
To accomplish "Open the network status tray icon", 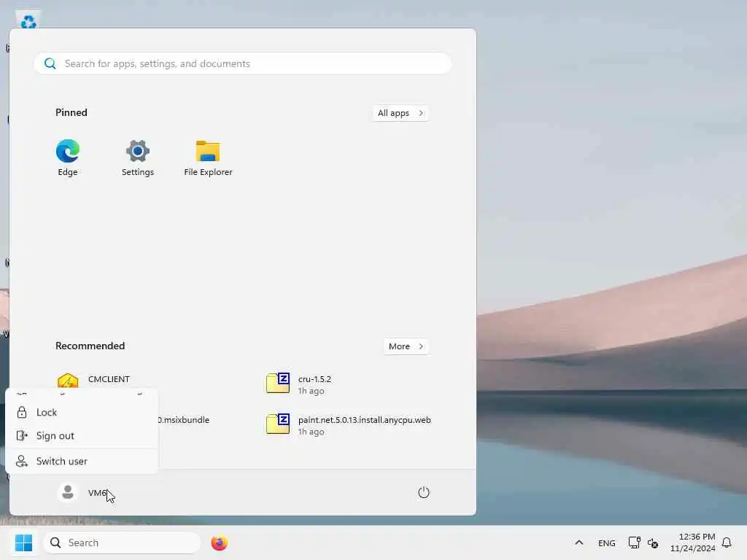I will click(634, 542).
